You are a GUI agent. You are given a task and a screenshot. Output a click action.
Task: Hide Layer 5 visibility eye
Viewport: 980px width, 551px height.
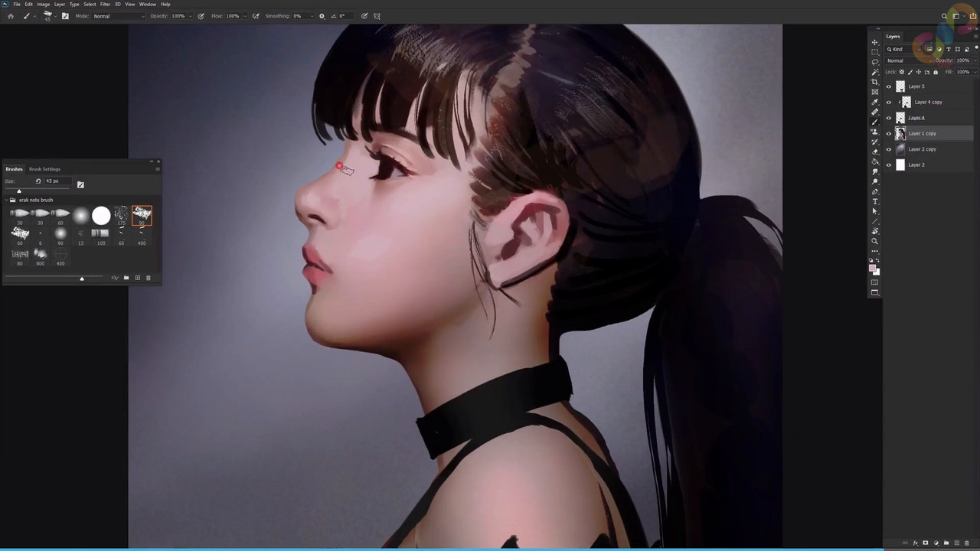889,86
